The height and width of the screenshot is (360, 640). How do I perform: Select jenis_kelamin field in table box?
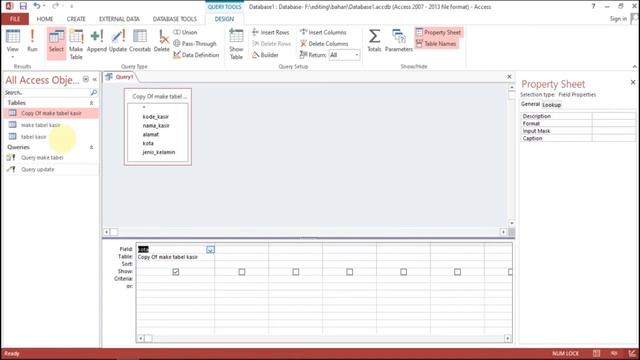[159, 152]
